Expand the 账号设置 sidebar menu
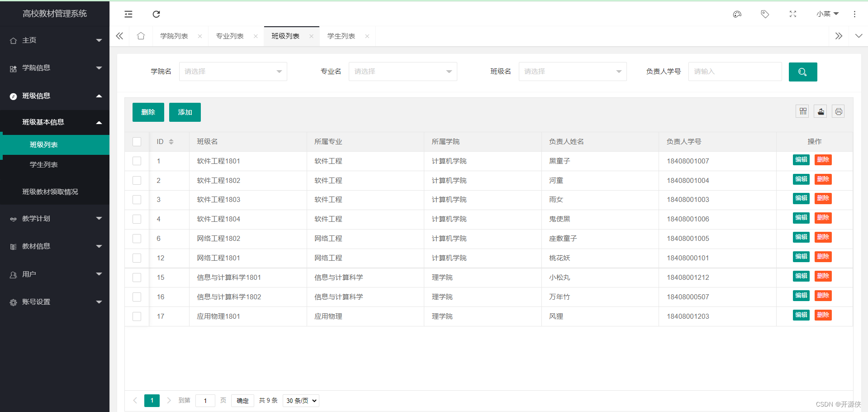Viewport: 868px width, 412px height. pos(55,302)
